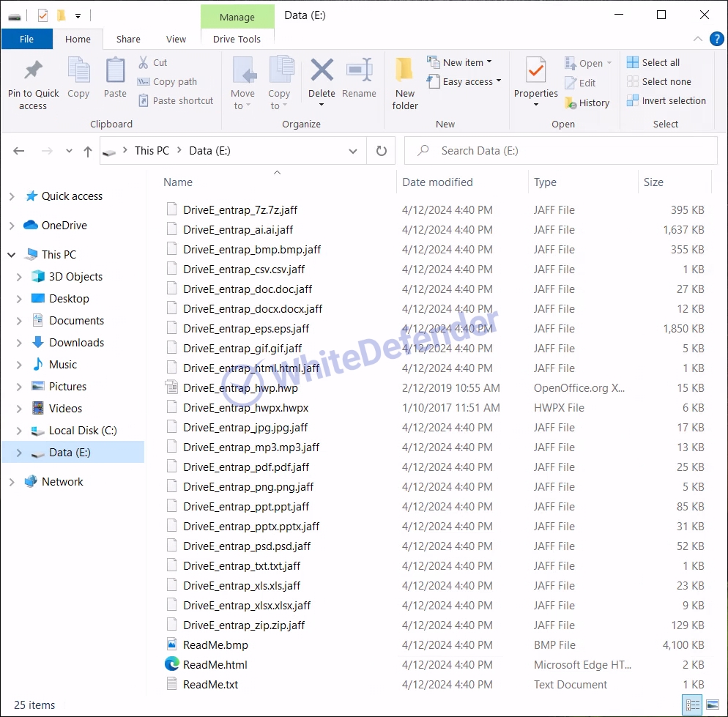Click the Cut scissors icon

tap(144, 62)
